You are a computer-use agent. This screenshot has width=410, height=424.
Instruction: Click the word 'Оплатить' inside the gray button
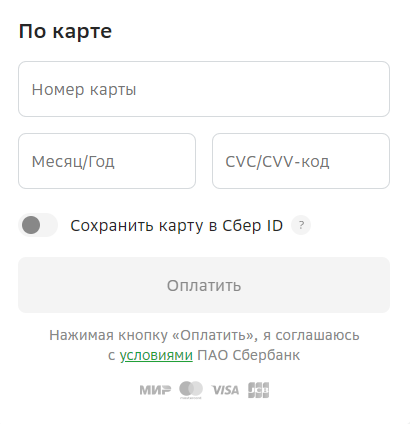click(x=204, y=286)
